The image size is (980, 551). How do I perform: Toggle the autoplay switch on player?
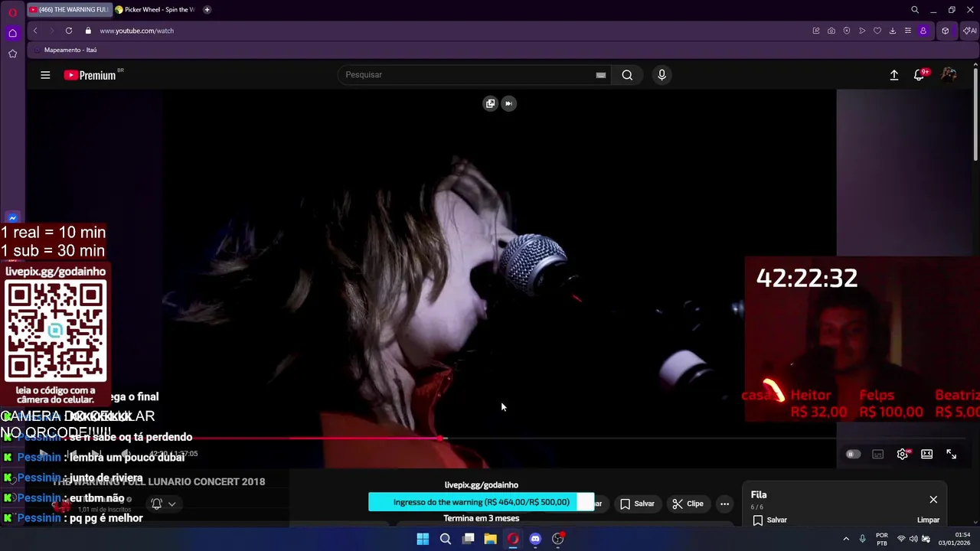[x=853, y=454]
